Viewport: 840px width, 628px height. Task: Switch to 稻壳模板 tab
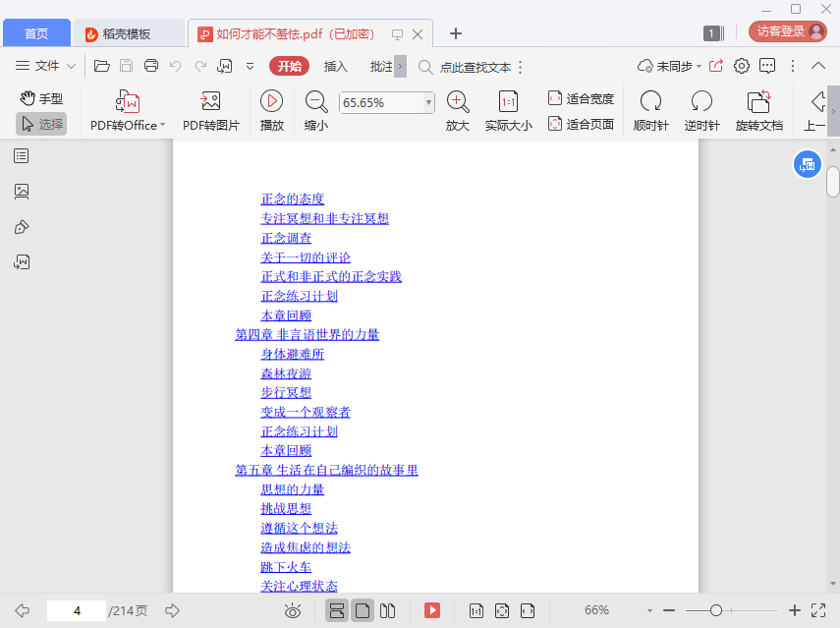click(x=127, y=33)
